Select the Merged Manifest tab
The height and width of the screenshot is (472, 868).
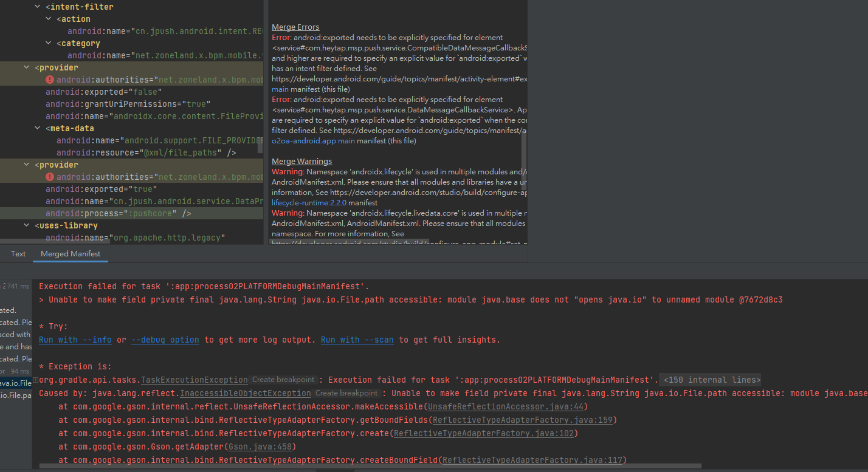tap(71, 254)
